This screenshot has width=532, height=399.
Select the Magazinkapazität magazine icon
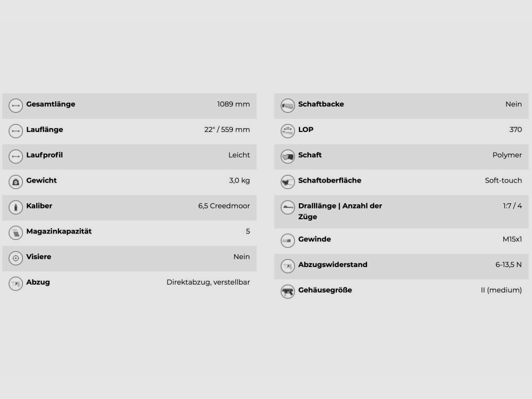point(16,232)
